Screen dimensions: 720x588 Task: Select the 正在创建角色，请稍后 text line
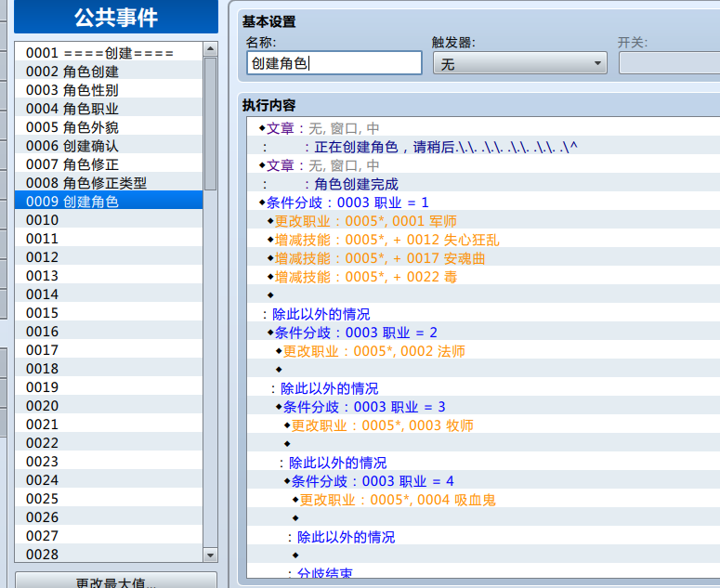coord(483,147)
